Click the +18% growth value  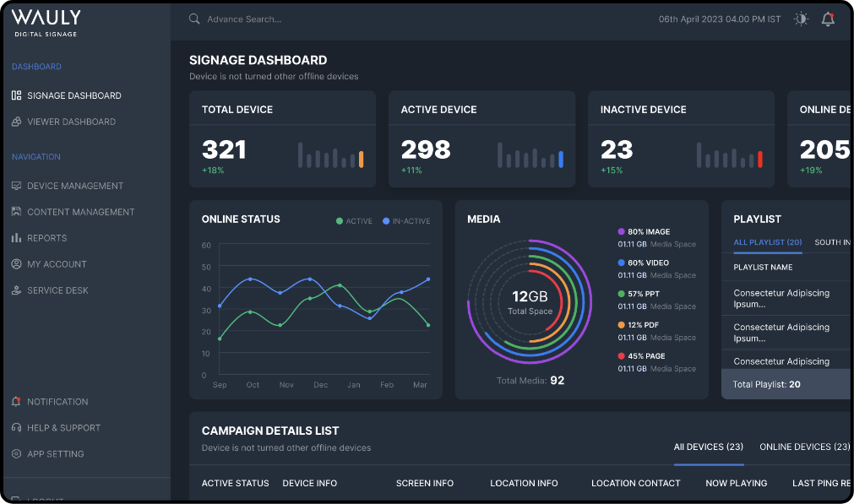tap(213, 171)
